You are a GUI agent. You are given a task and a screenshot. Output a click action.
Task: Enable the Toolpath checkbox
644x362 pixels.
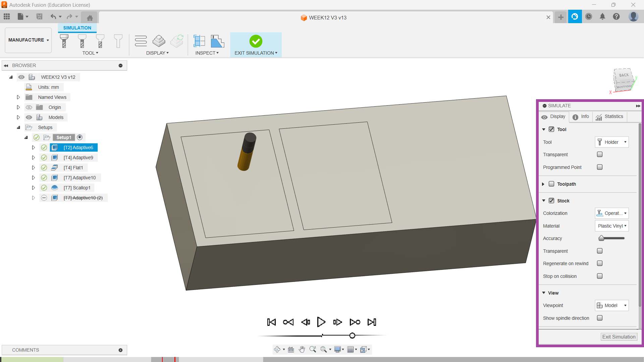(551, 184)
